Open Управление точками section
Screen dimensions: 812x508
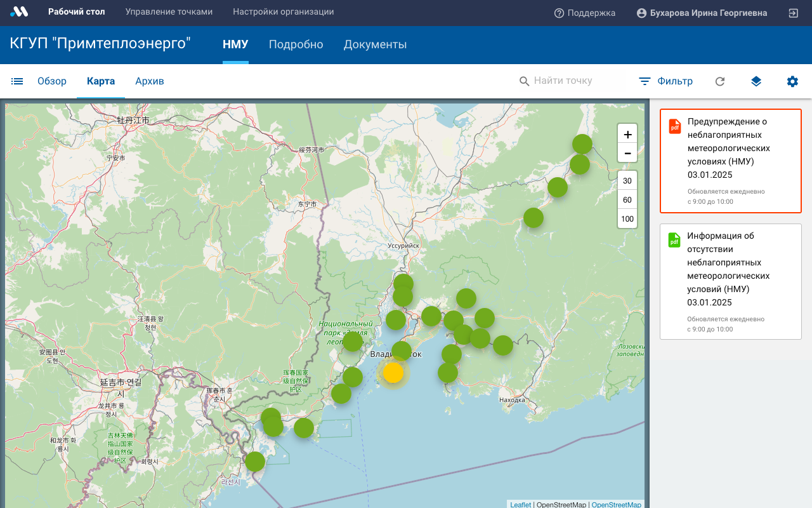[169, 12]
